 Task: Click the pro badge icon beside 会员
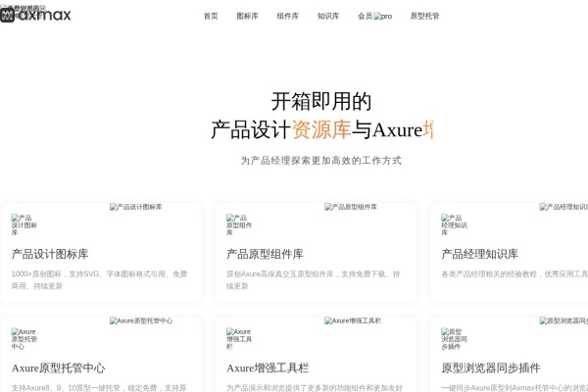click(x=383, y=16)
